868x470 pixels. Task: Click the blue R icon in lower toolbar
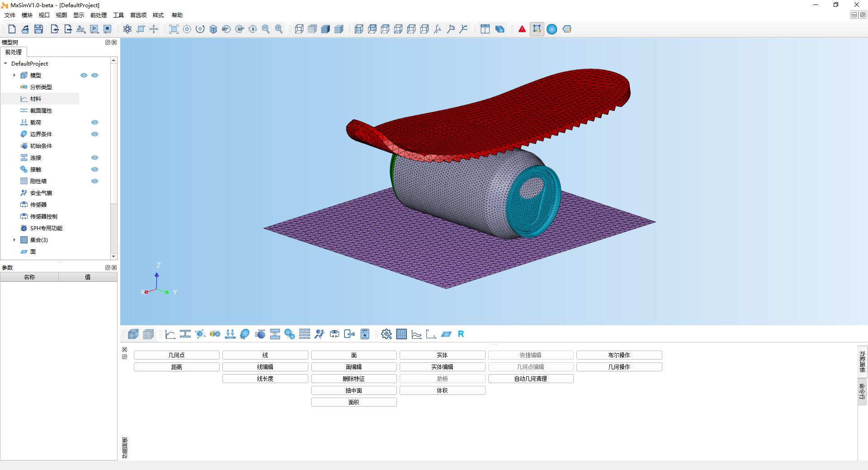tap(461, 334)
